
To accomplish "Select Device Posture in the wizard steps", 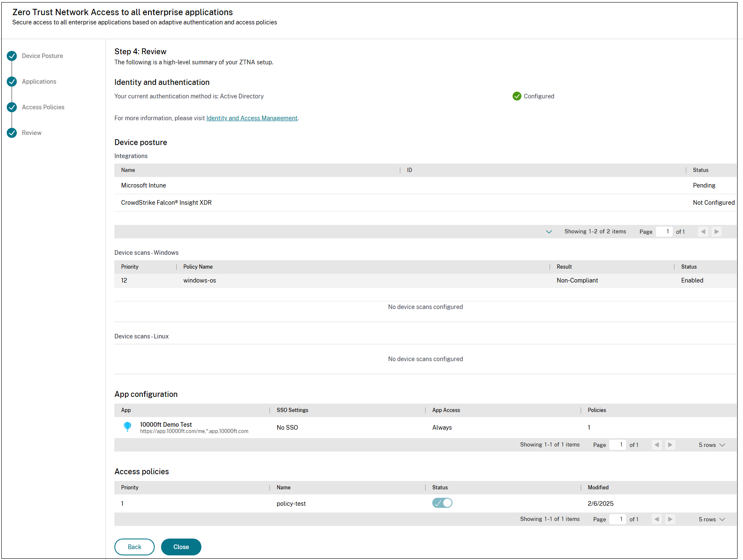I will click(42, 56).
